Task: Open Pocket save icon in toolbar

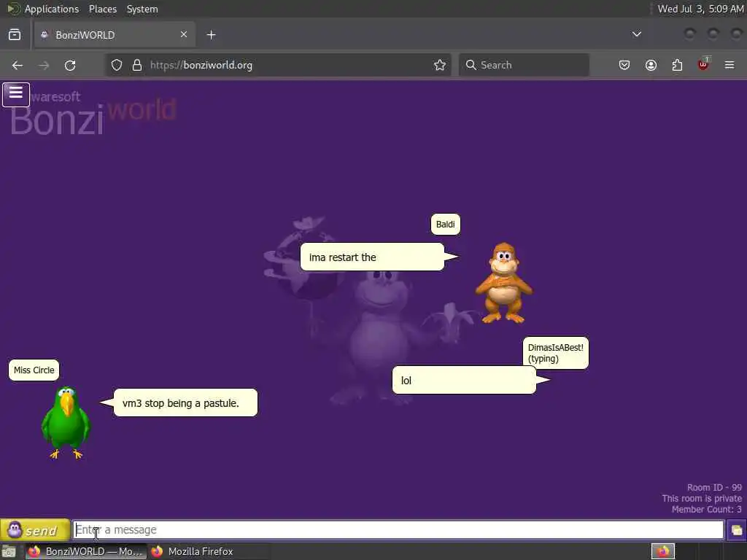Action: point(624,65)
